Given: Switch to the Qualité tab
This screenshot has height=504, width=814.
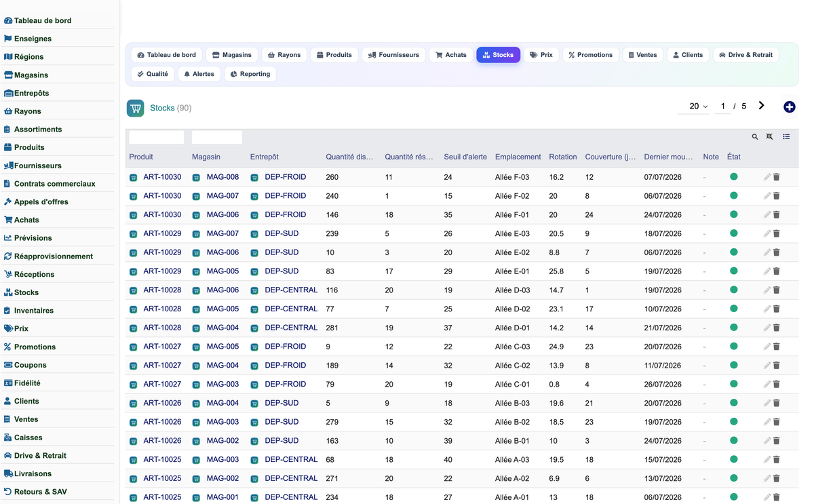Looking at the screenshot, I should point(153,74).
